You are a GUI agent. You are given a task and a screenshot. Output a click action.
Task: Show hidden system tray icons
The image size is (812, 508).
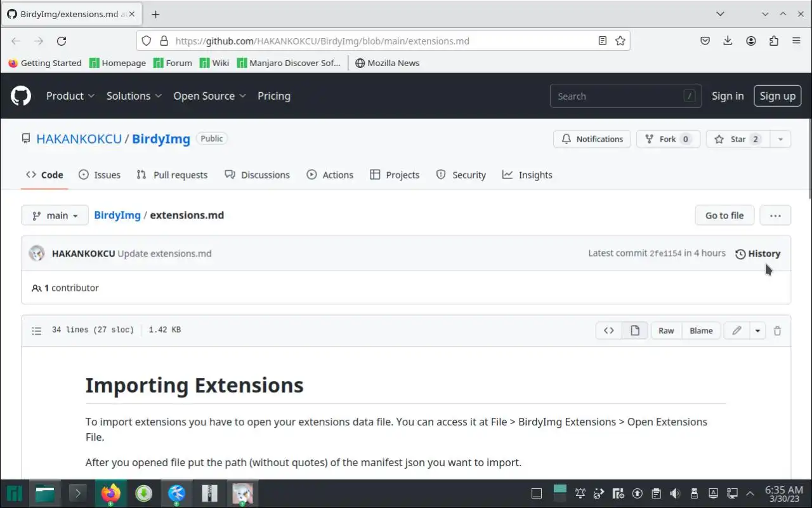tap(750, 493)
